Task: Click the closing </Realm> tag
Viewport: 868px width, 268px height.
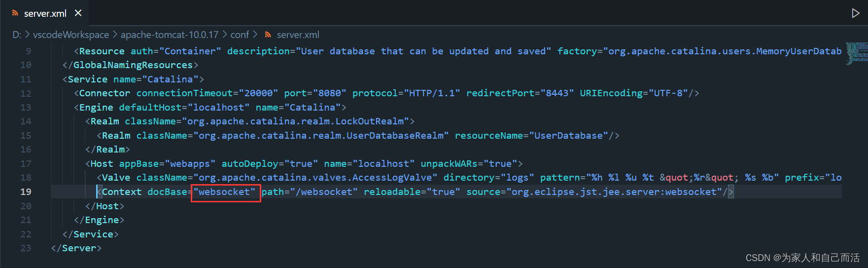Action: point(107,150)
